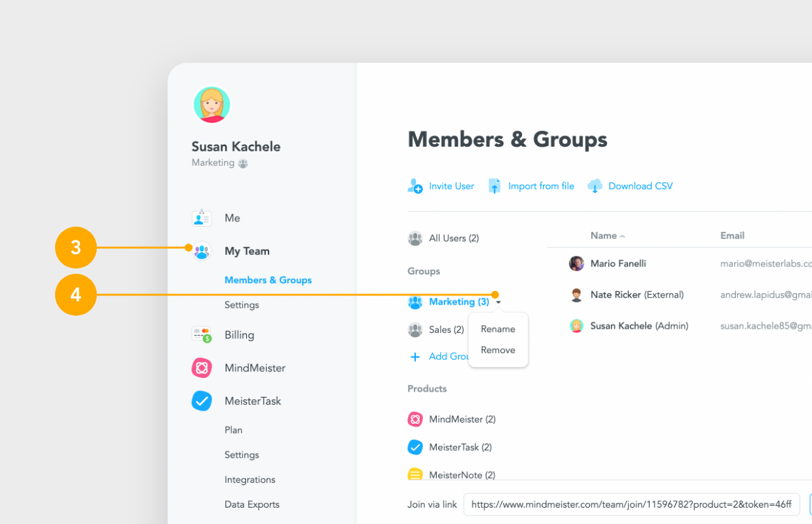Click the Import from file link

(x=541, y=186)
